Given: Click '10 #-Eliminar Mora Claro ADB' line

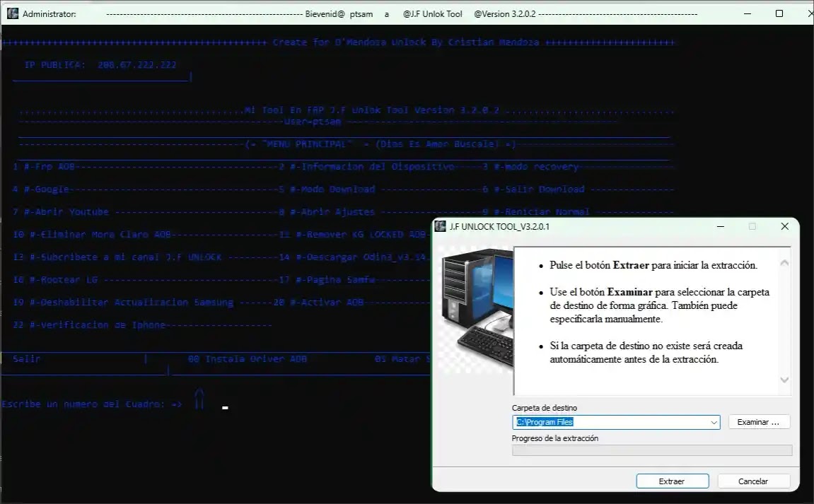Looking at the screenshot, I should (x=92, y=235).
